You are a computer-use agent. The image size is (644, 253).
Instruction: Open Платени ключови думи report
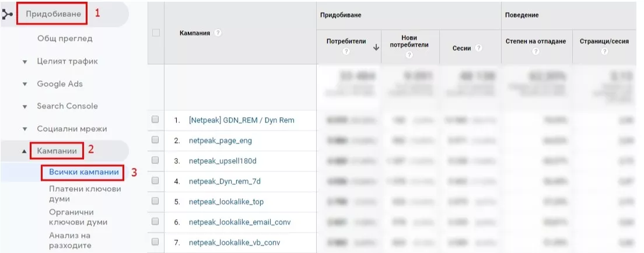point(85,194)
